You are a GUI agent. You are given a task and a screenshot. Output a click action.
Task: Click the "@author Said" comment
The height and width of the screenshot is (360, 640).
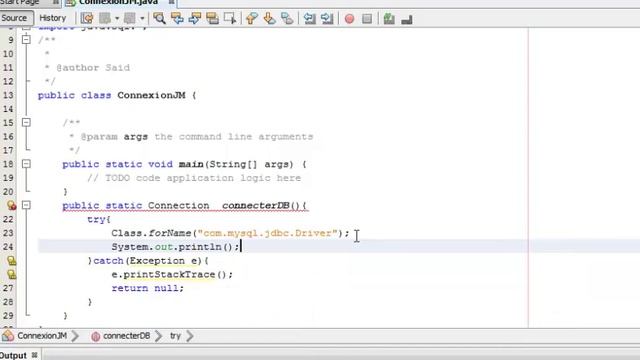(x=93, y=68)
